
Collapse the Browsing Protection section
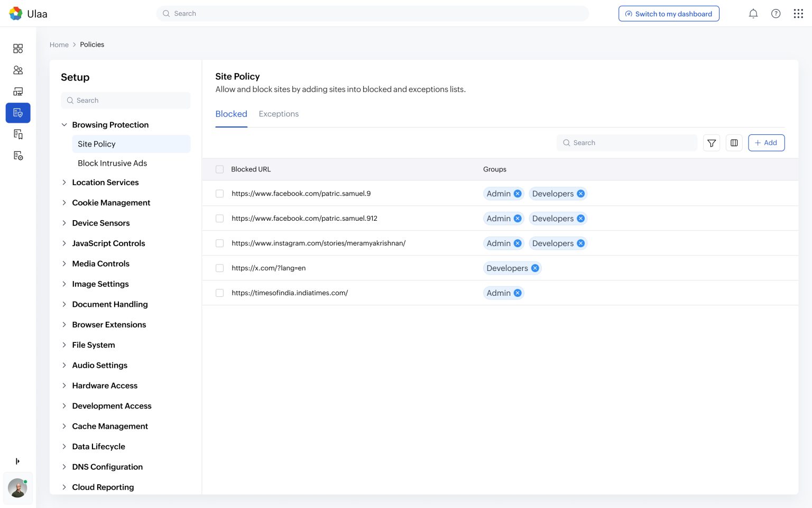(x=64, y=125)
